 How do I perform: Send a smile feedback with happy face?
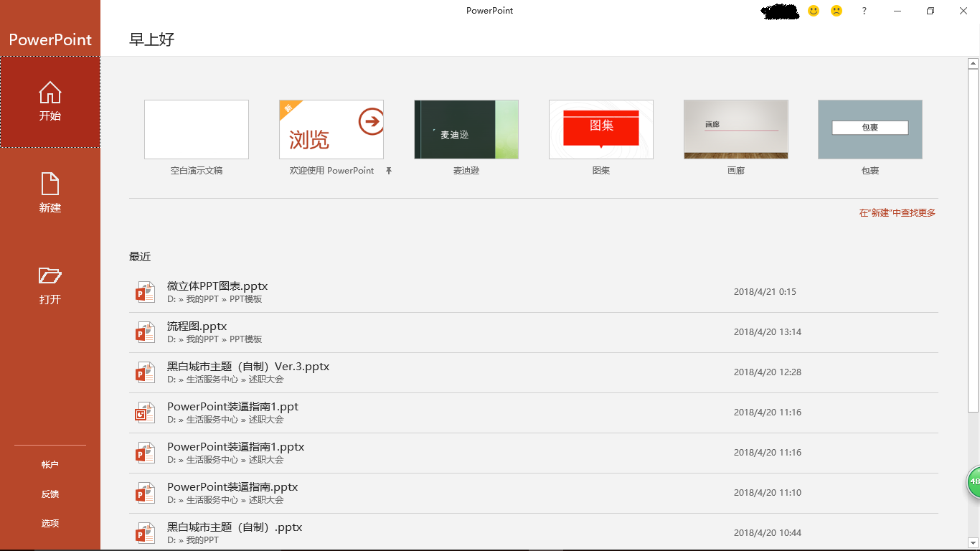point(814,11)
